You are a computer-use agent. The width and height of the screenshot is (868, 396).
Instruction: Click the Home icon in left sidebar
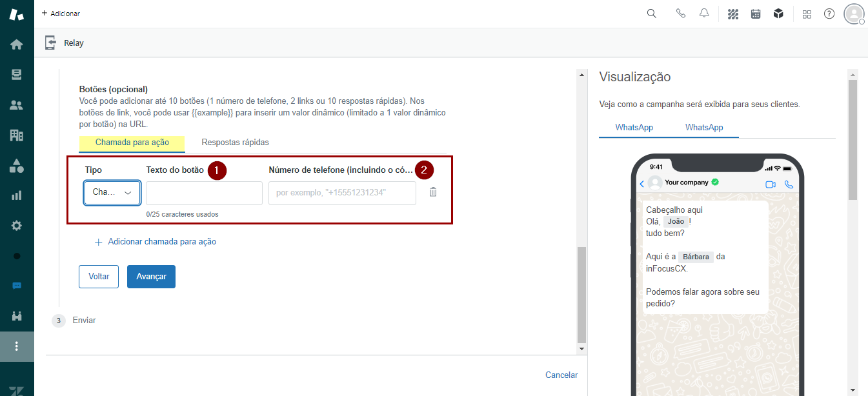[17, 45]
